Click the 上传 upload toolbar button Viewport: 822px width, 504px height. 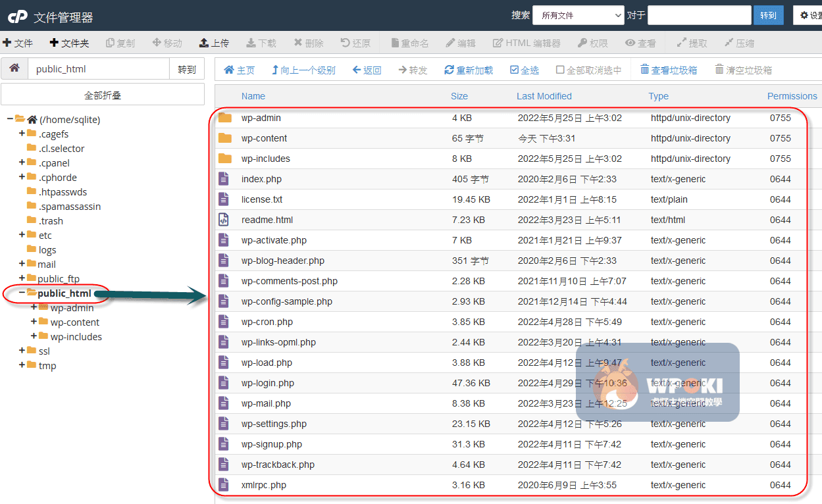[214, 43]
